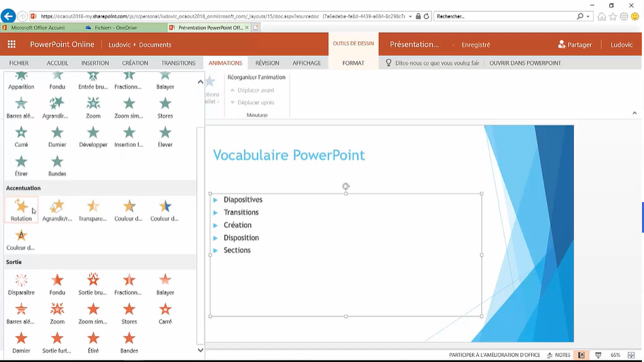
Task: Apply the Étiré exit animation
Action: [93, 343]
